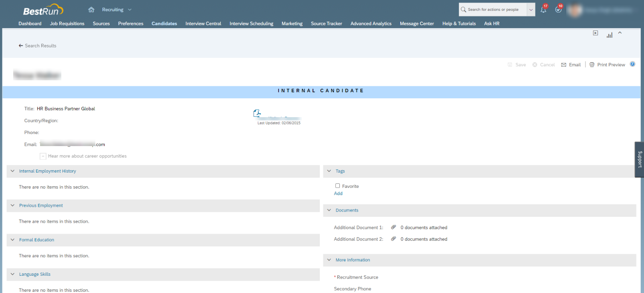Image resolution: width=644 pixels, height=293 pixels.
Task: Open the bar chart analytics icon
Action: [x=610, y=35]
